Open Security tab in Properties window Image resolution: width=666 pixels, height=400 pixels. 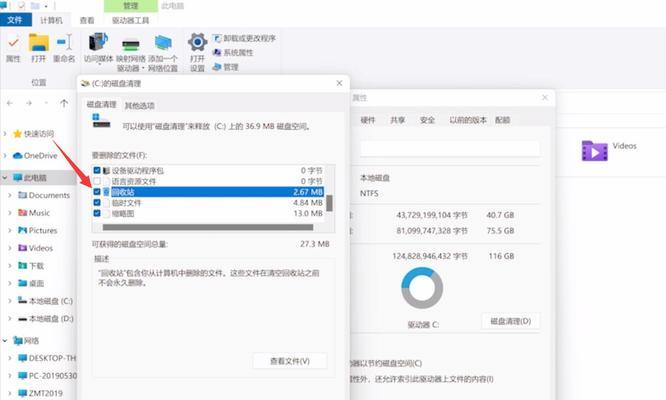(427, 120)
